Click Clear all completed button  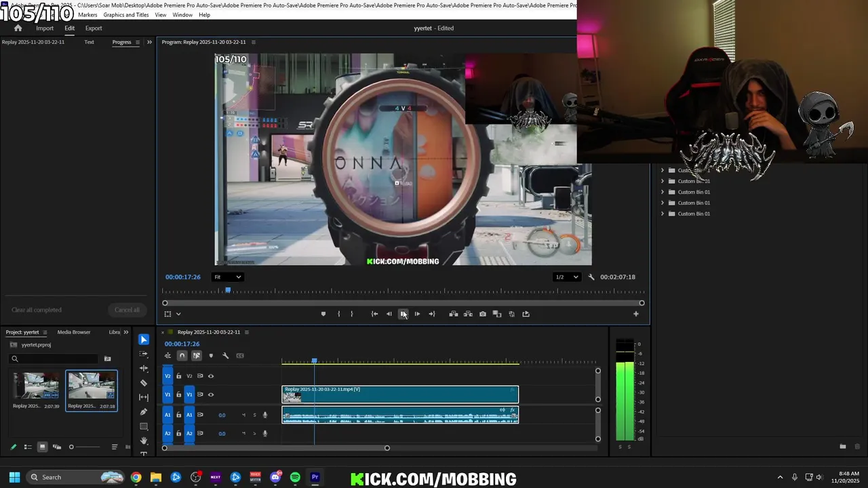(37, 310)
